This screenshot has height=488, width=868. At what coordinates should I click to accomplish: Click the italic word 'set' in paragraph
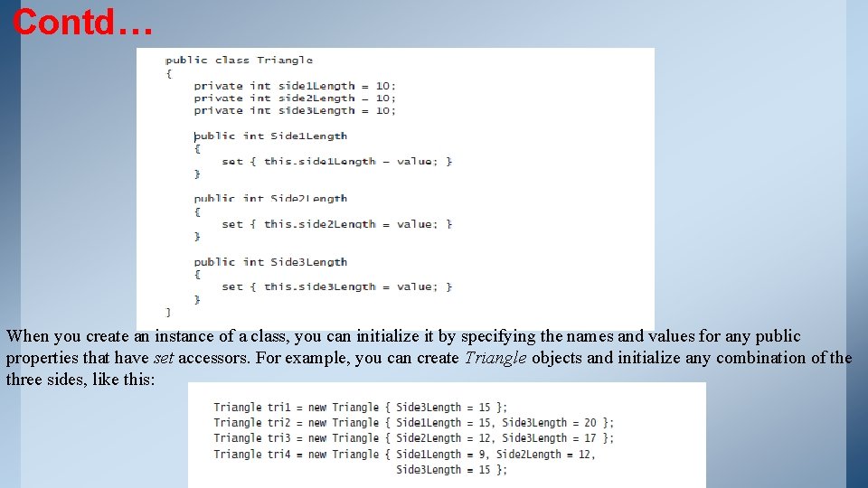click(164, 358)
